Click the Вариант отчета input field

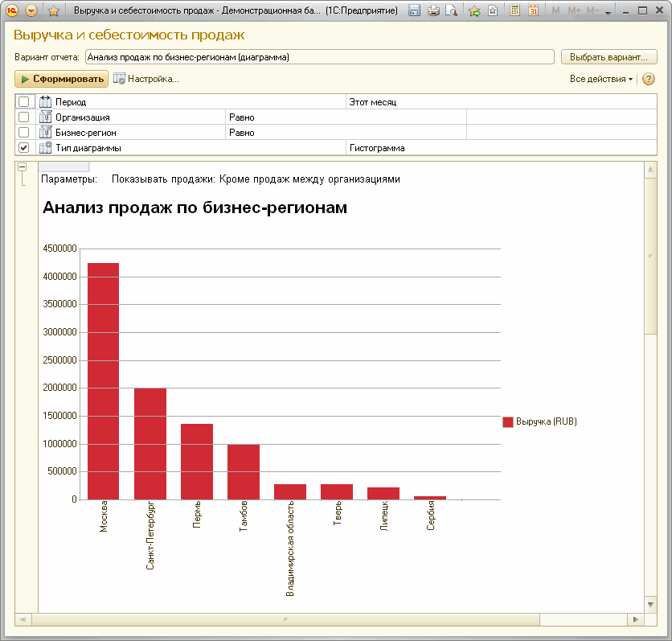319,57
